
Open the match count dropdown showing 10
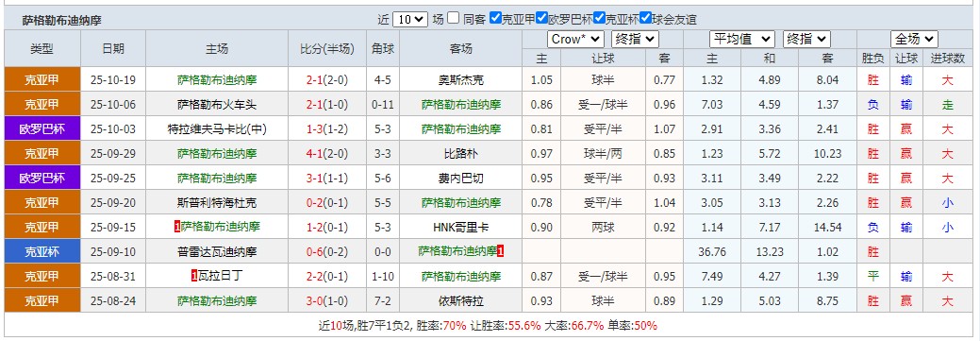click(x=410, y=20)
